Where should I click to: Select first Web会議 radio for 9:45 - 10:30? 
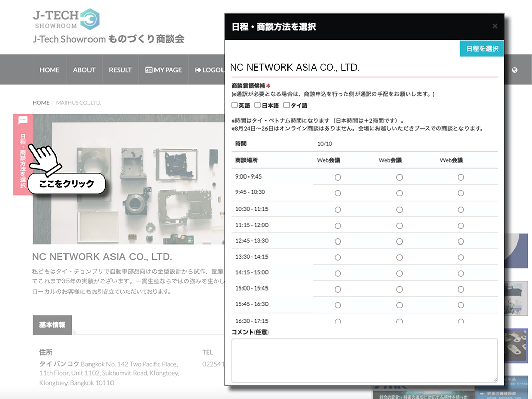pyautogui.click(x=338, y=193)
